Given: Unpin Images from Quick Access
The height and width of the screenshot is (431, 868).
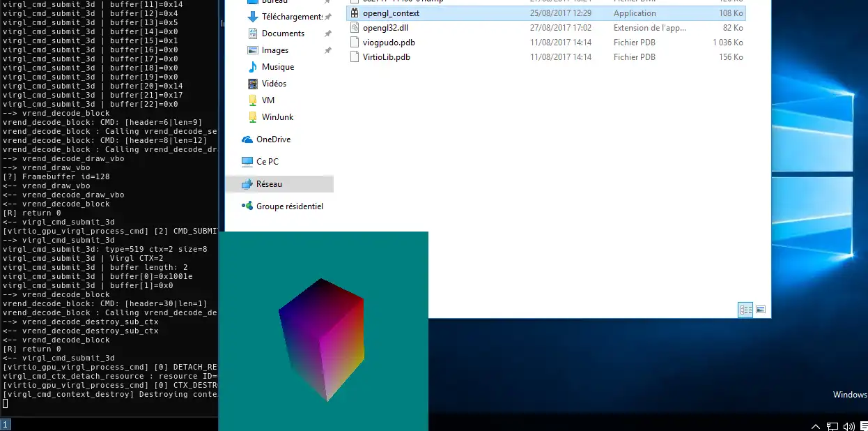Looking at the screenshot, I should (x=327, y=50).
